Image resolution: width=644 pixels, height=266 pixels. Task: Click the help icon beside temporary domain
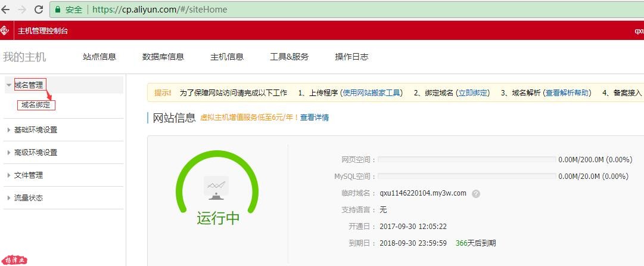click(475, 194)
